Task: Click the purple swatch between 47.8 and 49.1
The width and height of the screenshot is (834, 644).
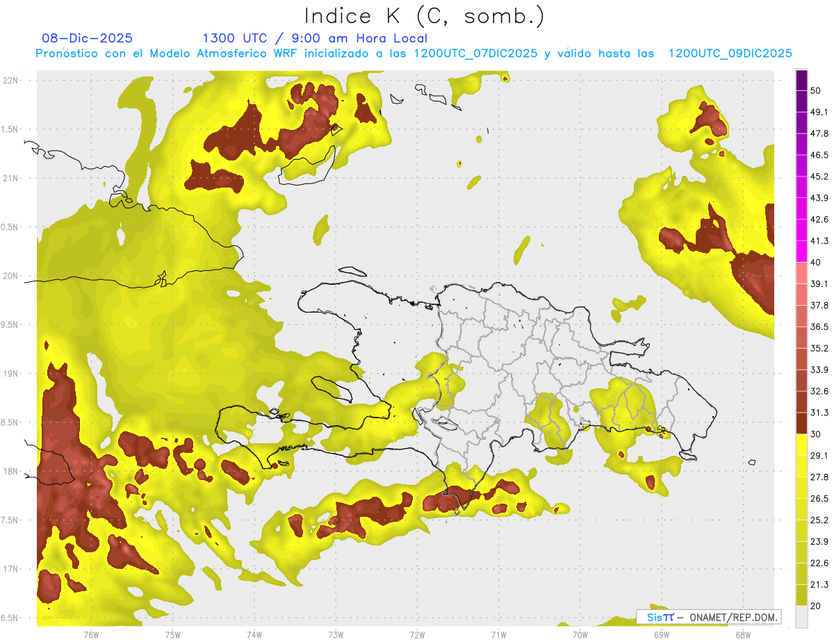Action: (801, 124)
